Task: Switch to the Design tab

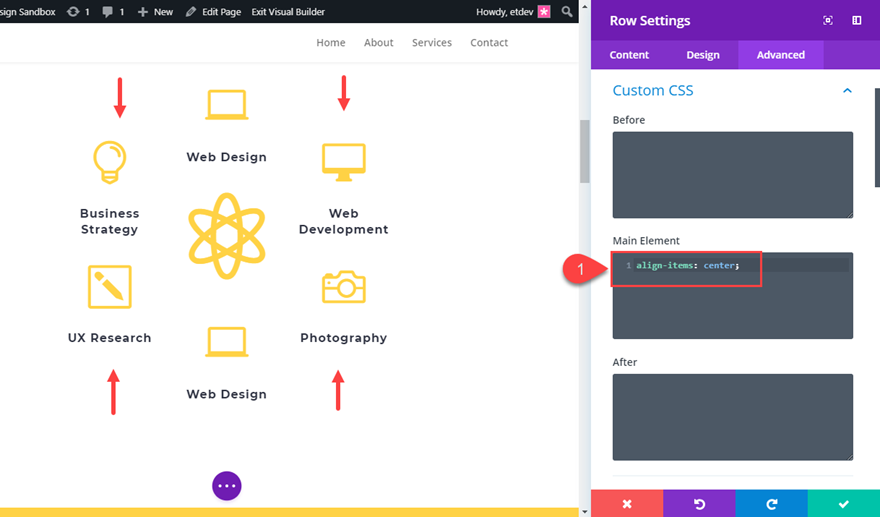Action: pyautogui.click(x=703, y=55)
